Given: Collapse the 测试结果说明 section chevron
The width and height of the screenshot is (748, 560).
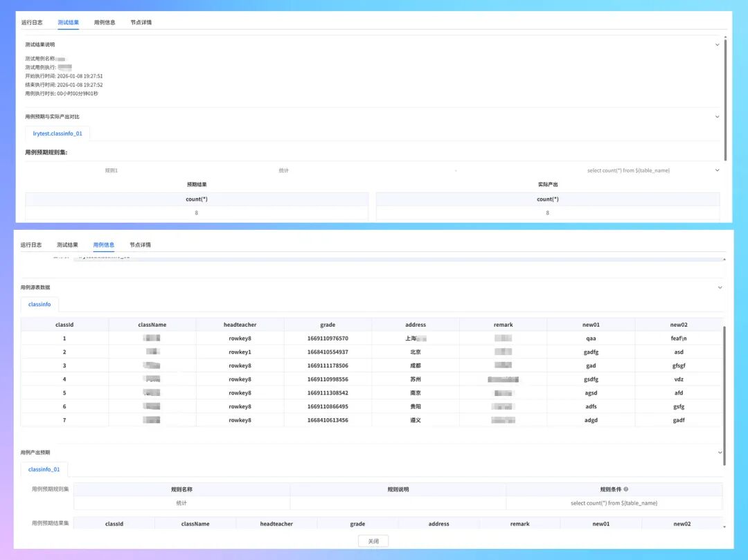Looking at the screenshot, I should 717,45.
